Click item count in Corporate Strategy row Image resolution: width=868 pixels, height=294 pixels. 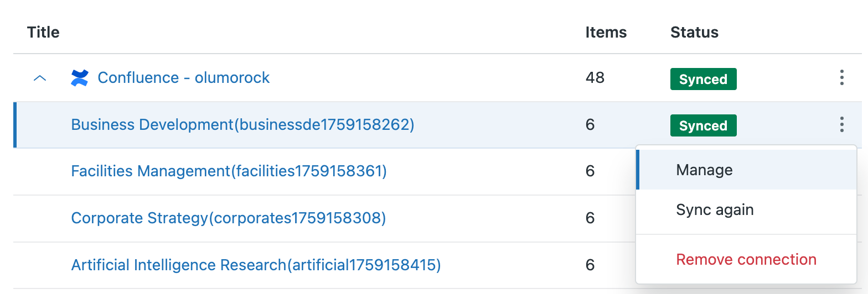[590, 218]
